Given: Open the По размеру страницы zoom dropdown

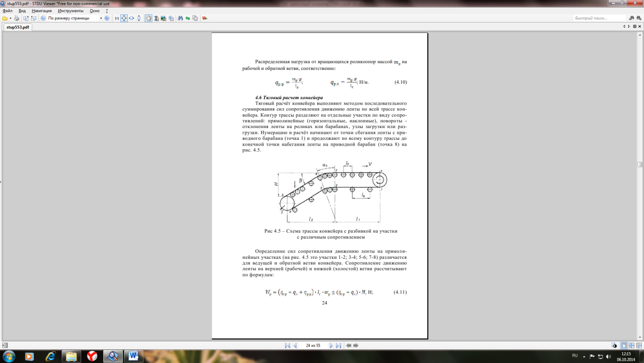Looking at the screenshot, I should [100, 18].
